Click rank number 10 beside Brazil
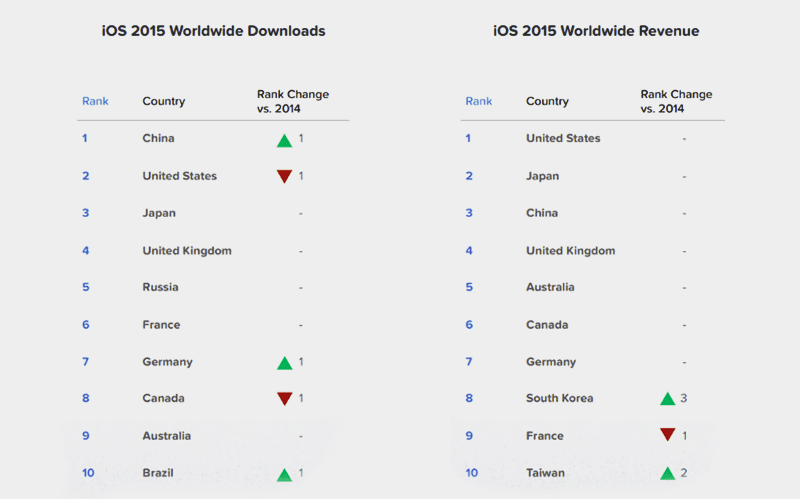Viewport: 800px width, 499px height. point(88,473)
